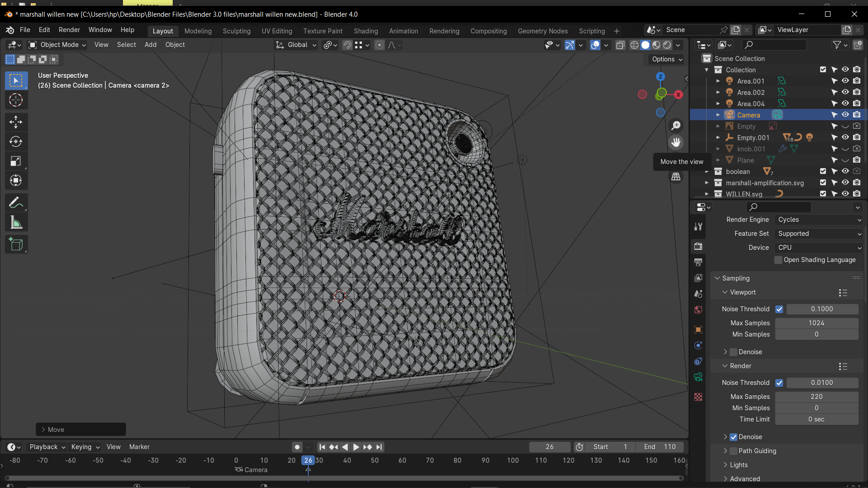Open the Object properties tab
The width and height of the screenshot is (868, 488).
click(x=698, y=329)
